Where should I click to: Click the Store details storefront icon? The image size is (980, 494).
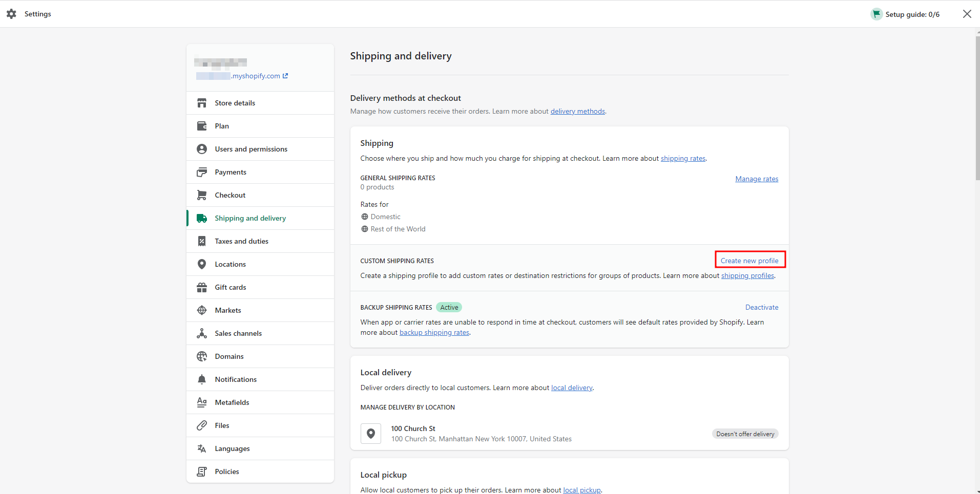tap(202, 103)
